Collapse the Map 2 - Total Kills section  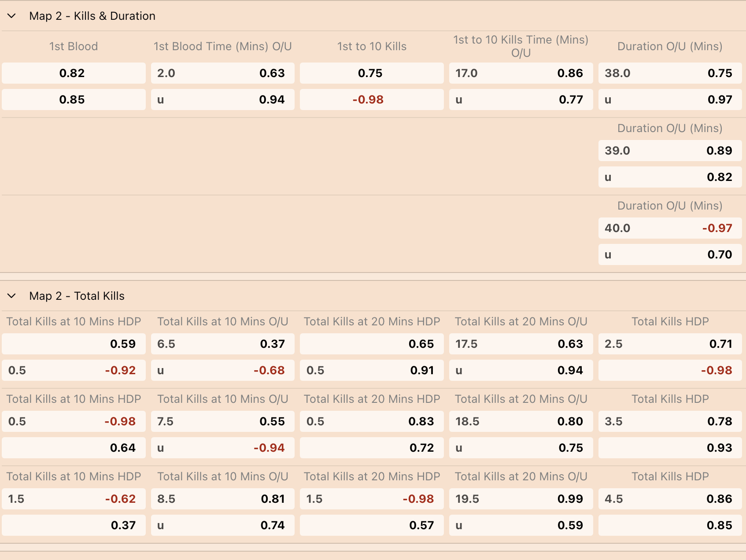tap(12, 296)
